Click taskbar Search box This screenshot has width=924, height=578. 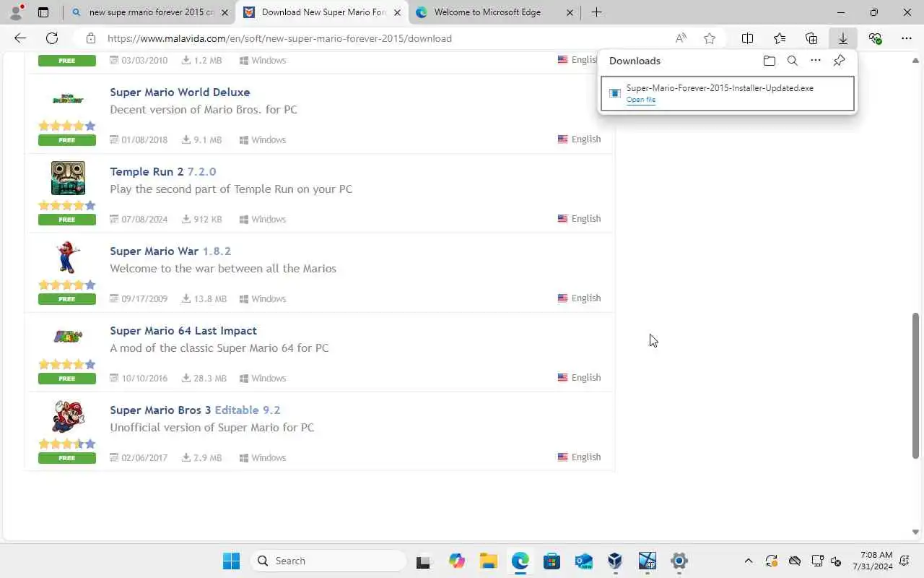(328, 561)
